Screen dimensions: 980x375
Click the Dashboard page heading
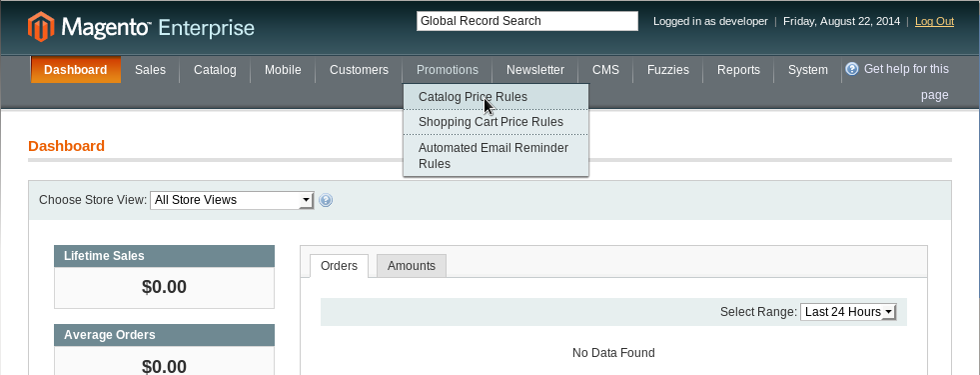(66, 146)
